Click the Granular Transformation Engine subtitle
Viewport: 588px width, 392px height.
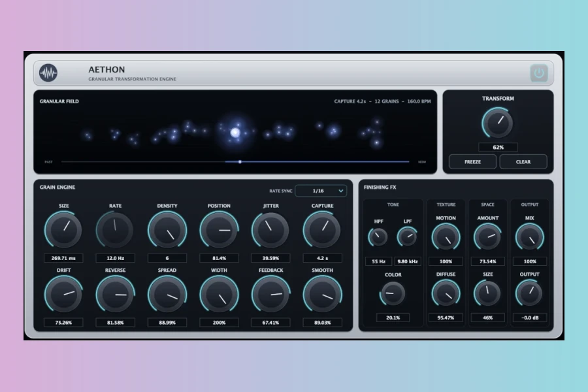pyautogui.click(x=132, y=79)
